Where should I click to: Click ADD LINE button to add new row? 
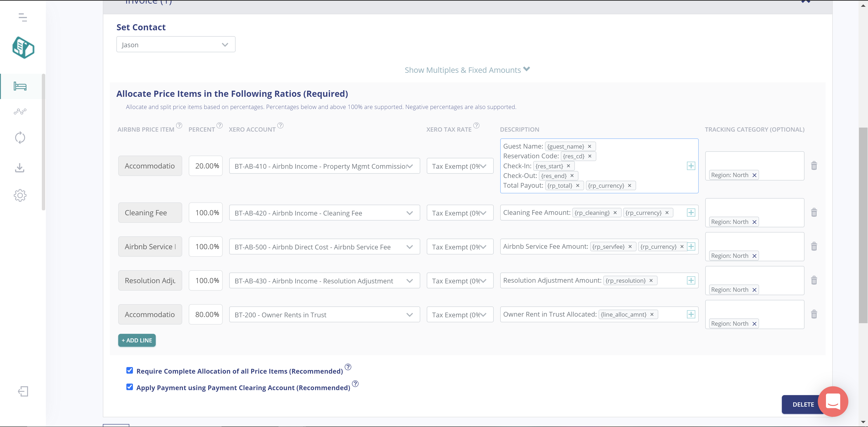[137, 340]
